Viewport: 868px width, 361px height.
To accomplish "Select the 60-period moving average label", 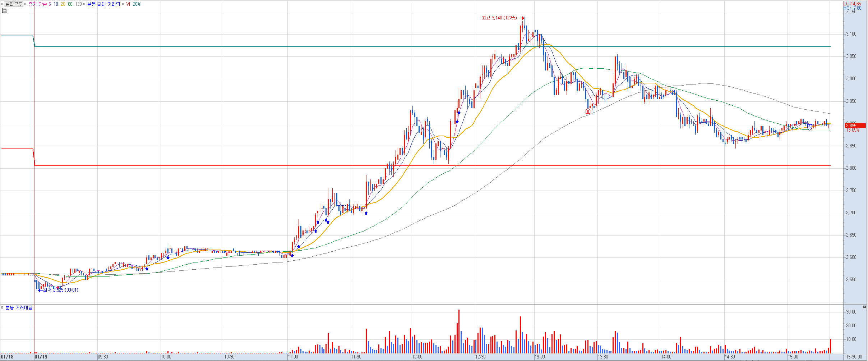I will [x=70, y=4].
